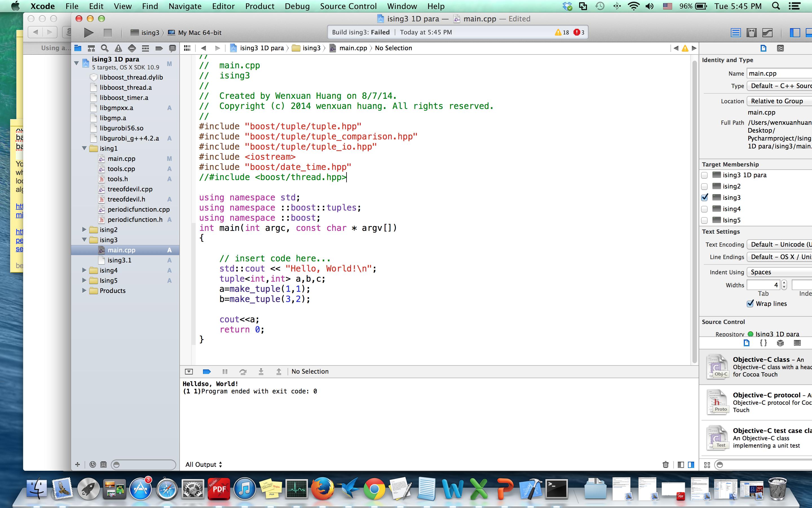
Task: Step into in debug bar
Action: coord(261,371)
